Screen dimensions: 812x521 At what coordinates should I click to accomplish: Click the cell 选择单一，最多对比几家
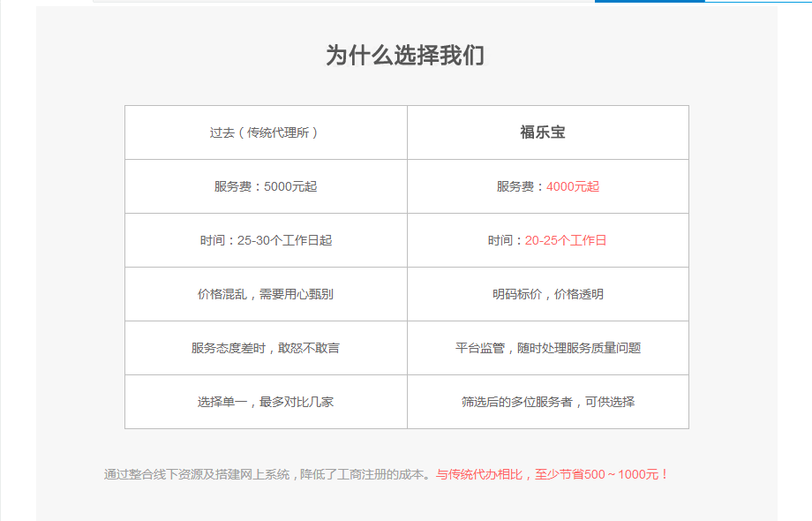266,402
